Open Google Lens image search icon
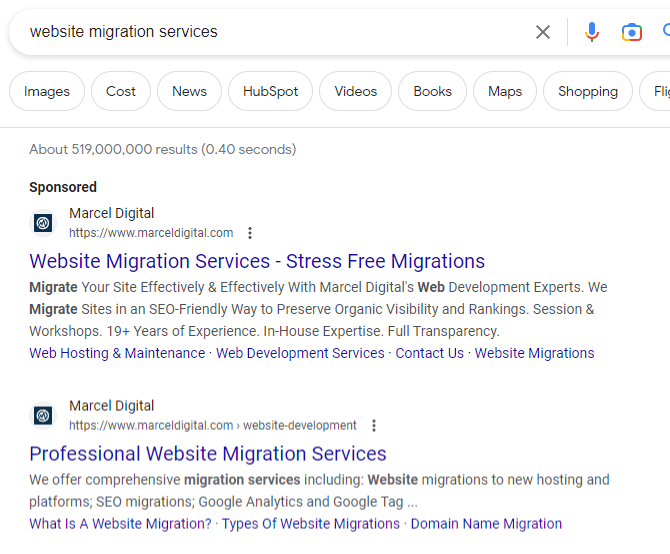The width and height of the screenshot is (670, 554). (x=632, y=32)
